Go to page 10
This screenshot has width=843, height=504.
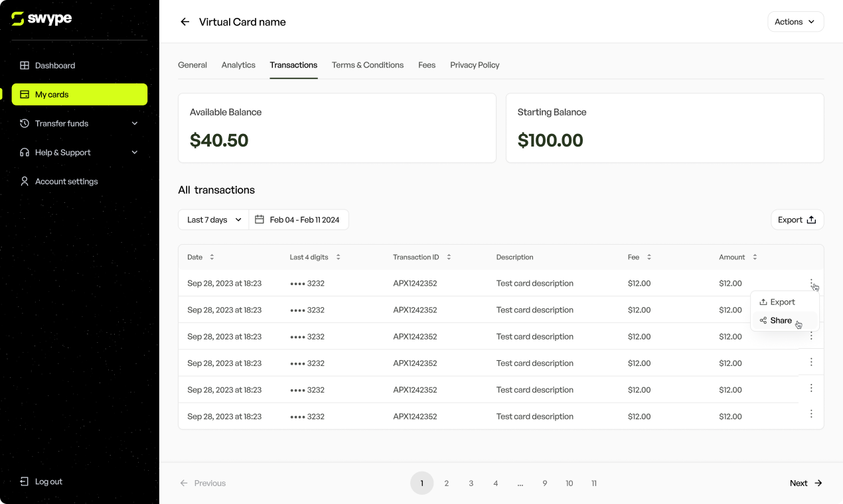[x=569, y=483]
